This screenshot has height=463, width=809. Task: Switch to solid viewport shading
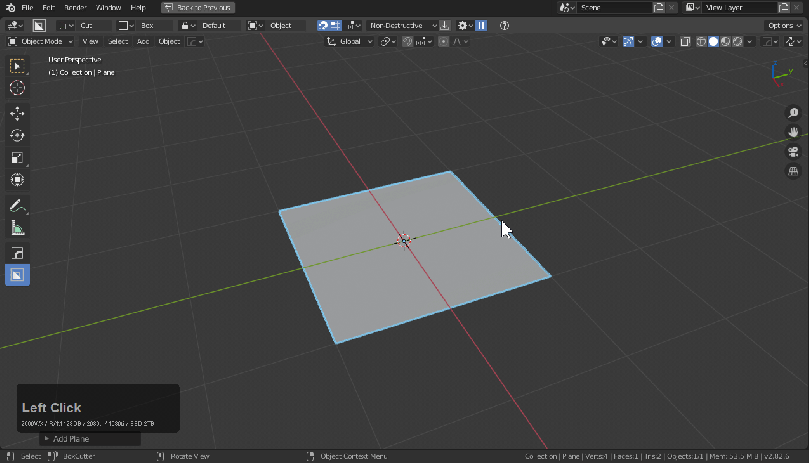(x=714, y=42)
